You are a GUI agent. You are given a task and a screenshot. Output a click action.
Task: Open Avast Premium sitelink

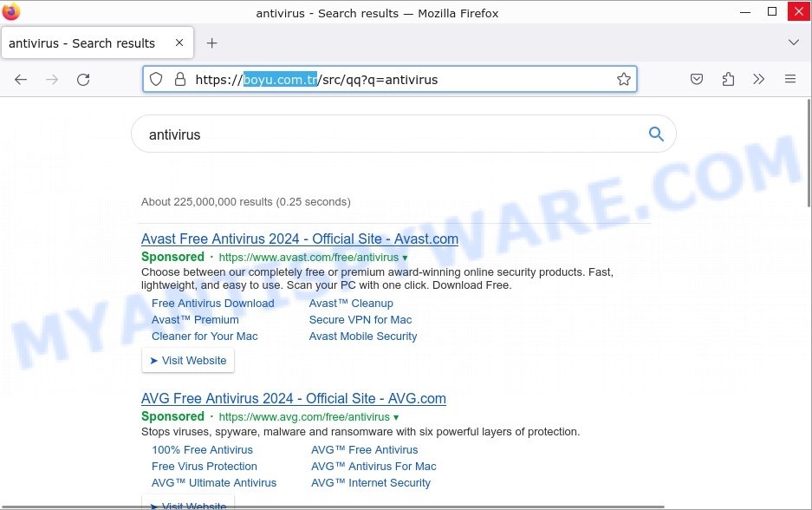coord(195,320)
